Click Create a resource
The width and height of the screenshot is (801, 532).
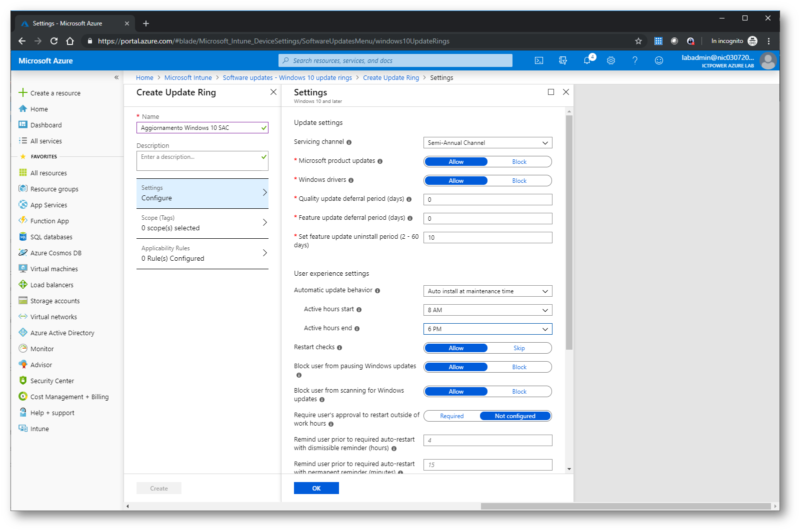pos(55,93)
